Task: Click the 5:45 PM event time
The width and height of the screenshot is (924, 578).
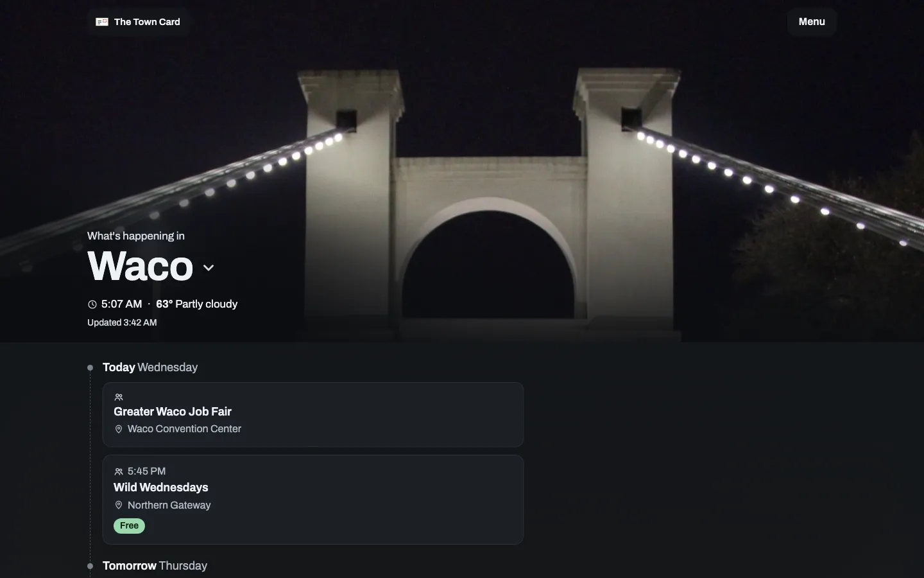Action: 146,471
